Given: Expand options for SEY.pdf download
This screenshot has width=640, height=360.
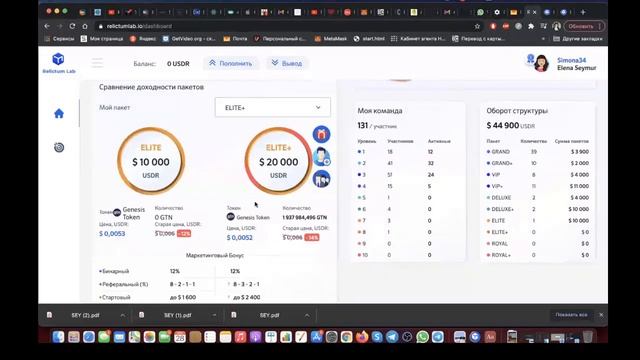Looking at the screenshot, I should tap(307, 315).
